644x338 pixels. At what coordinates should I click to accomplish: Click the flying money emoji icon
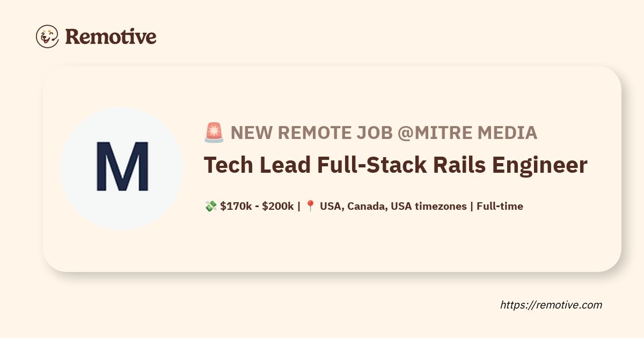tap(210, 206)
